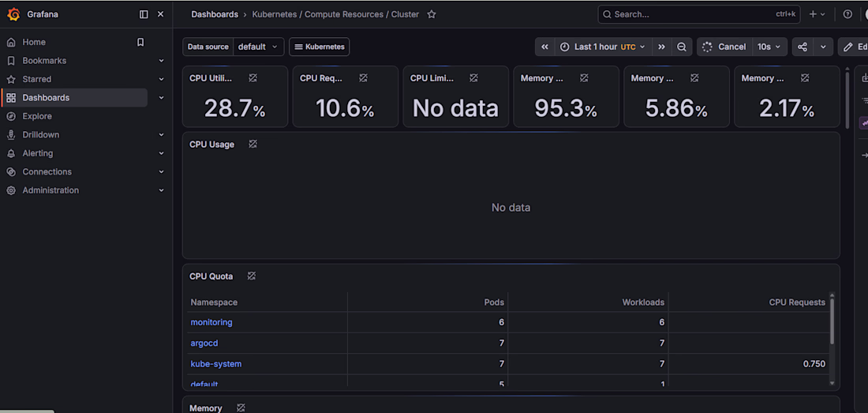Screen dimensions: 868x413
Task: Shift time range backward
Action: (544, 47)
